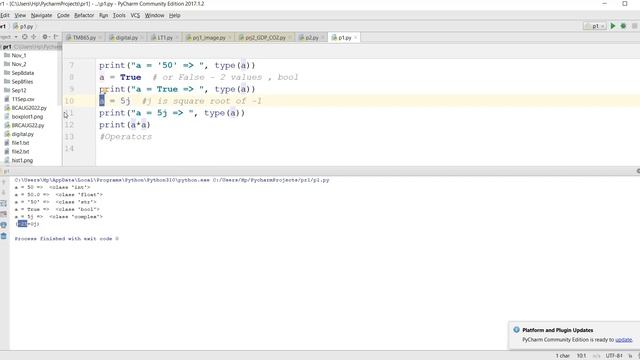Click the update link in plugin notification
This screenshot has width=640, height=360.
[623, 340]
